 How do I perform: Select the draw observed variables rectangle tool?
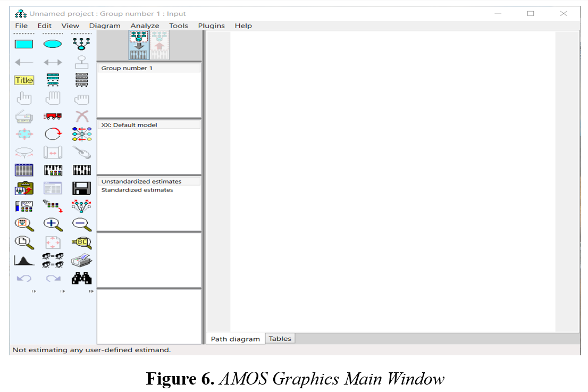23,44
